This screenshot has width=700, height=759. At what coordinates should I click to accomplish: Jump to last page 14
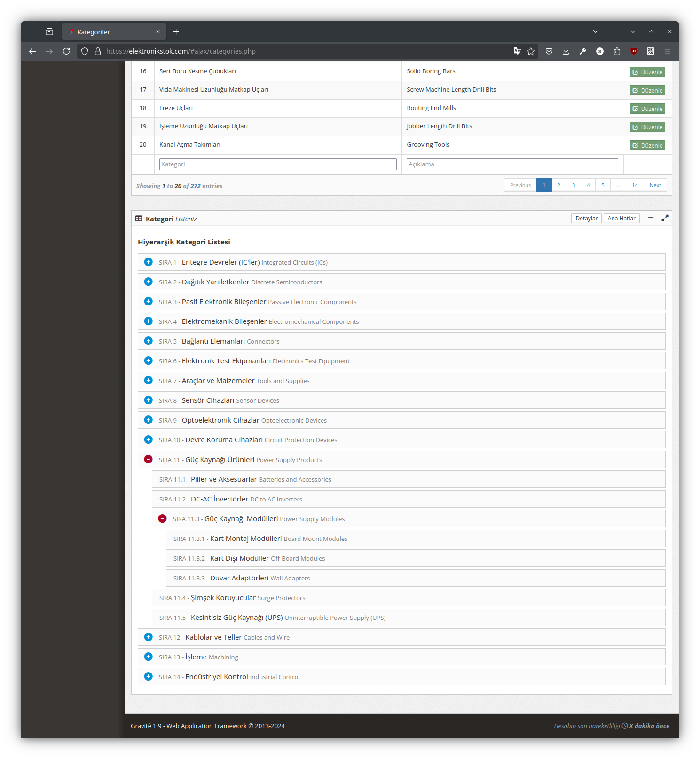pyautogui.click(x=635, y=185)
